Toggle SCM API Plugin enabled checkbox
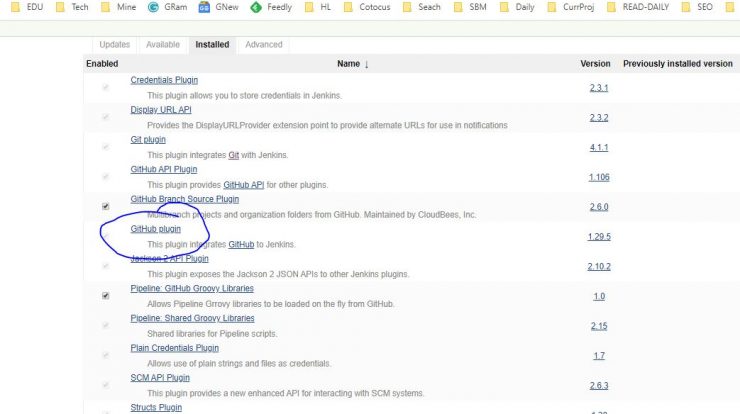Image resolution: width=740 pixels, height=414 pixels. (106, 385)
